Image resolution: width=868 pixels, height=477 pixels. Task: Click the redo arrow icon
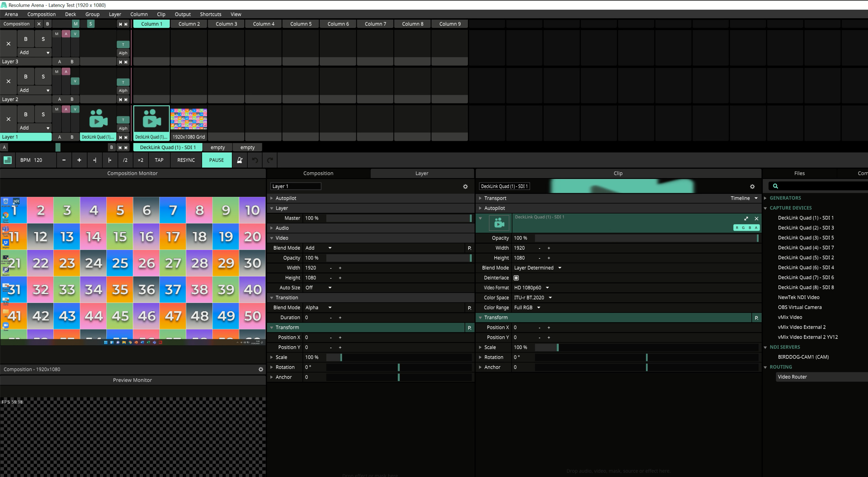tap(270, 160)
